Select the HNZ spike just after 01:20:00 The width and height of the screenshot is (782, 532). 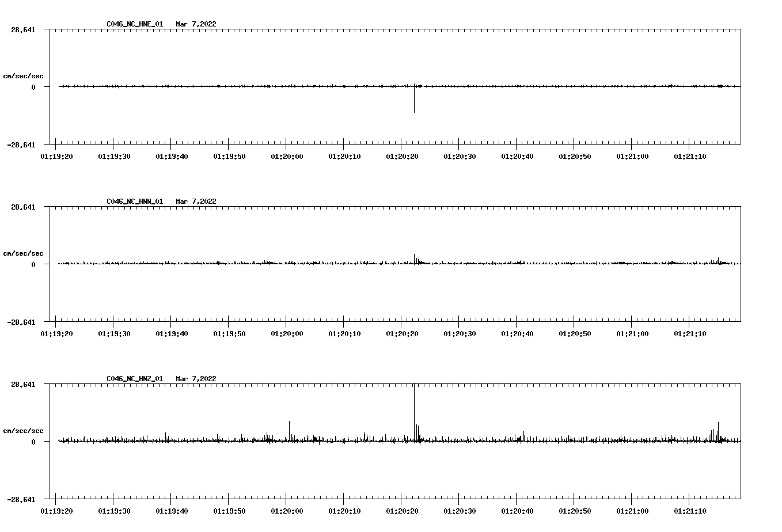click(289, 429)
